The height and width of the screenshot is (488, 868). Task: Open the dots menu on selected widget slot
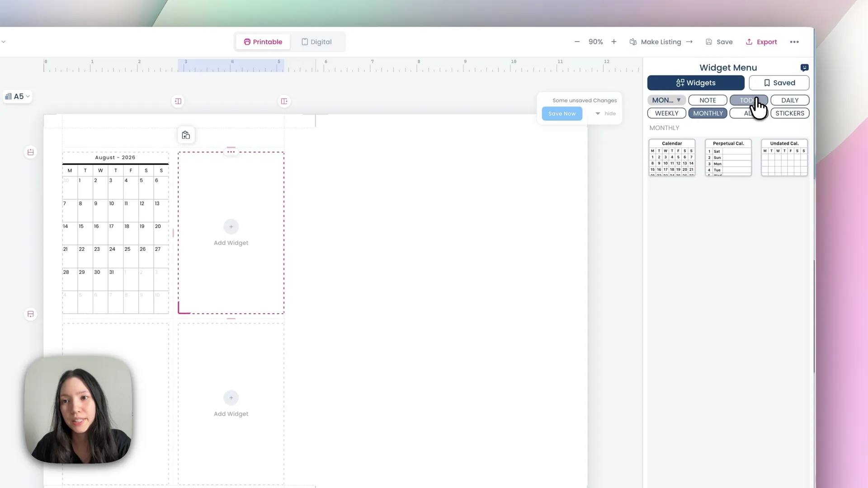point(231,152)
